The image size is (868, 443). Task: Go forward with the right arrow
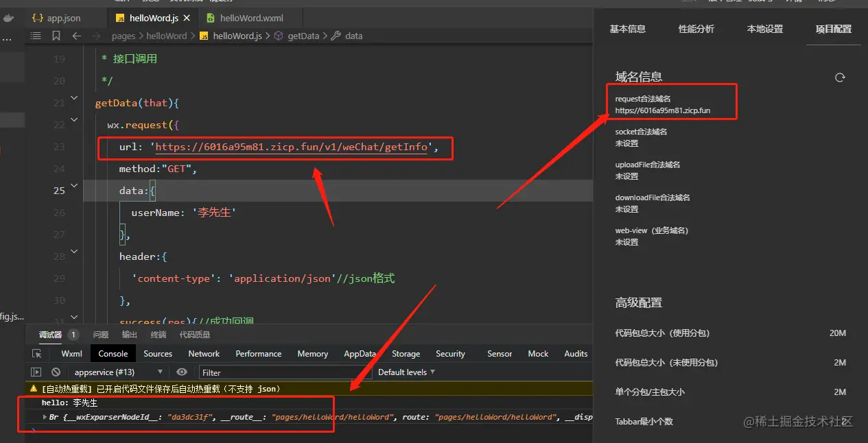pyautogui.click(x=97, y=36)
